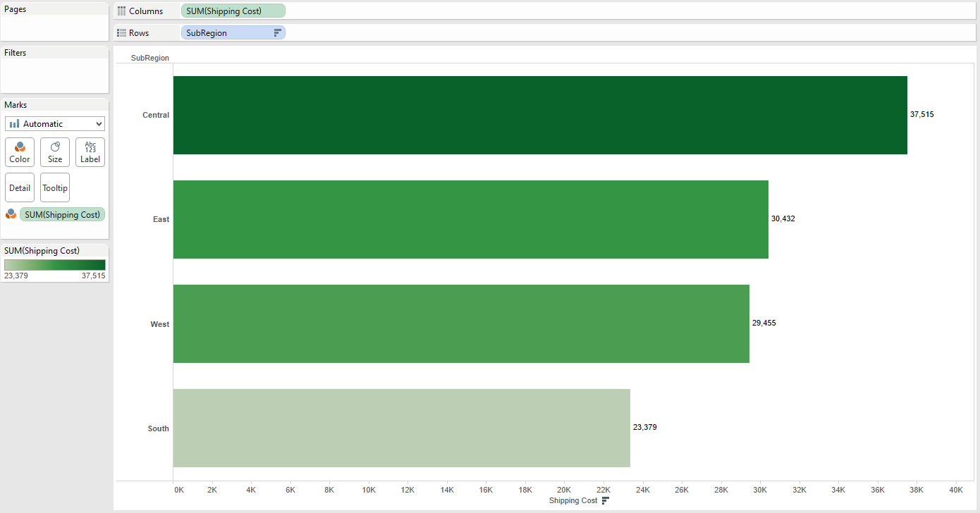This screenshot has height=513, width=980.
Task: Select the South bar in chart
Action: pyautogui.click(x=401, y=428)
